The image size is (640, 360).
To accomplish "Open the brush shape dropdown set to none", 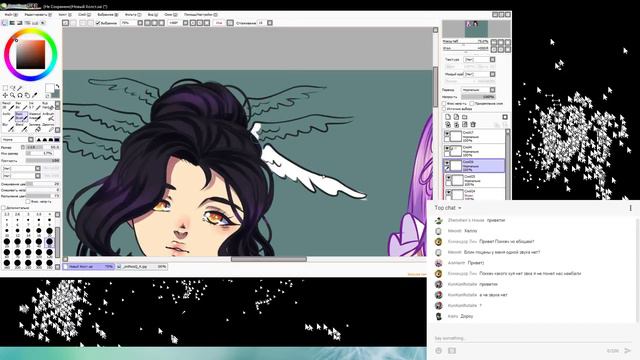I will pos(21,169).
